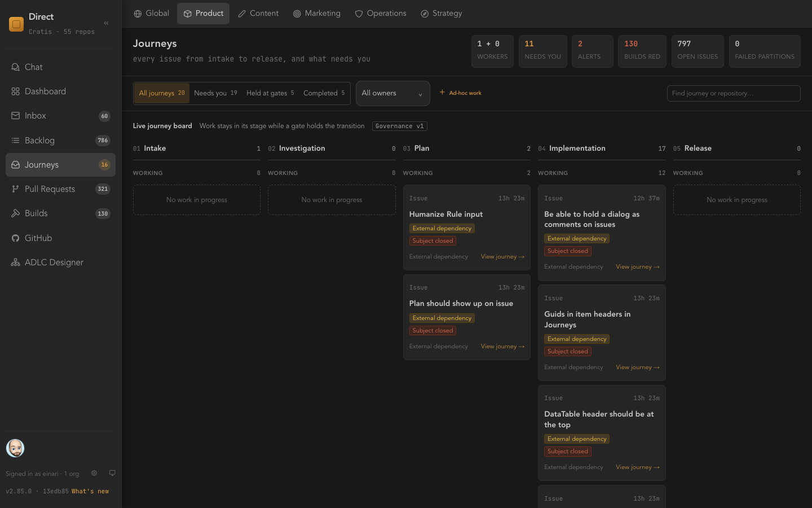Switch to the Strategy tab

(x=442, y=14)
